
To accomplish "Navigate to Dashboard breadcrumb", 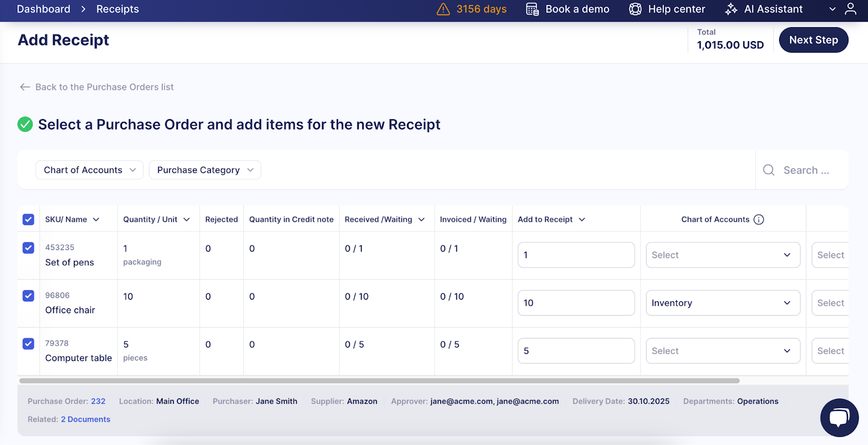I will pyautogui.click(x=43, y=9).
